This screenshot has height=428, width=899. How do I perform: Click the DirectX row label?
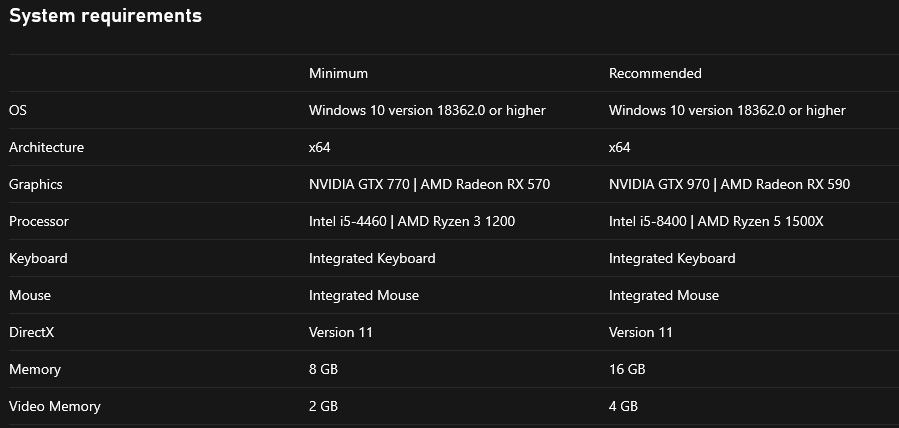(x=35, y=332)
